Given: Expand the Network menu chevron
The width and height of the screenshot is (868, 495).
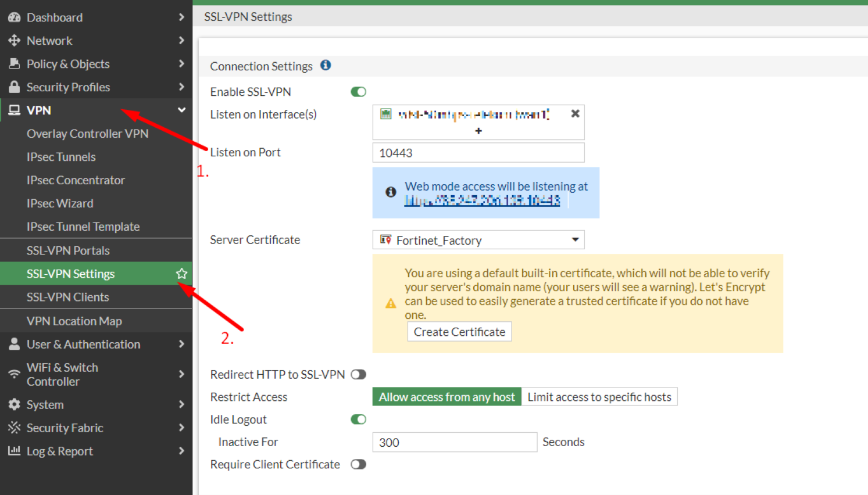Looking at the screenshot, I should [181, 41].
